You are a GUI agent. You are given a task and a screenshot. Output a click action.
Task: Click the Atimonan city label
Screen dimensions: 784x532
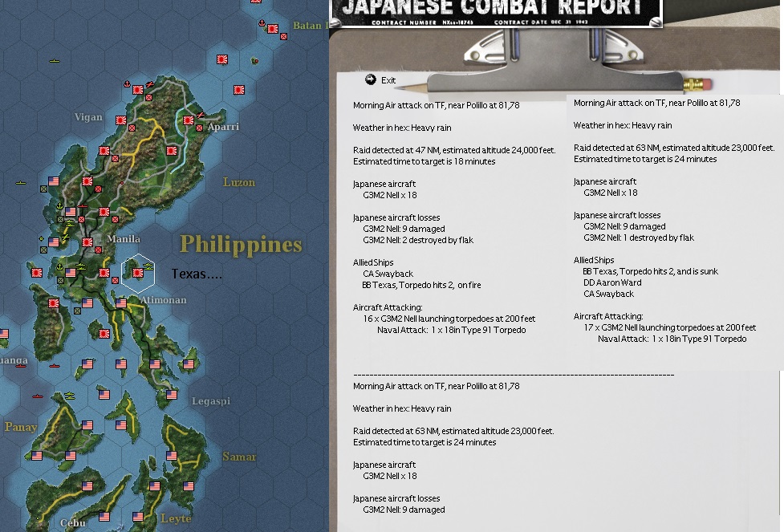163,300
